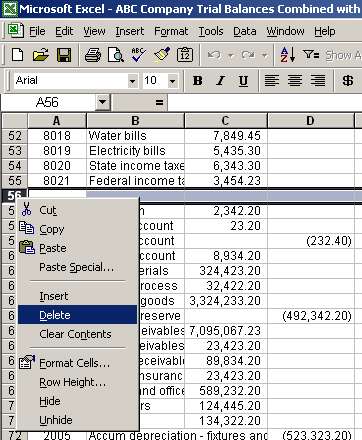
Task: Click the Name Box showing A56
Action: pyautogui.click(x=47, y=102)
